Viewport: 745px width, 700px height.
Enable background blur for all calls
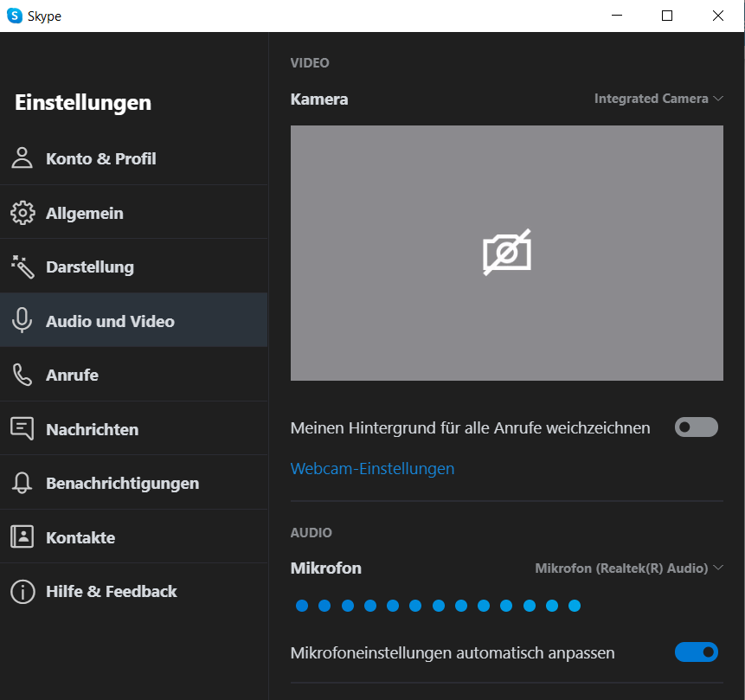[696, 427]
